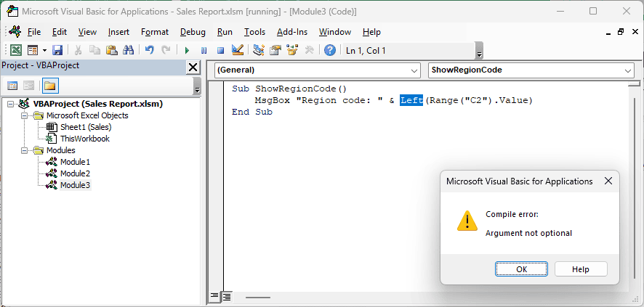Open the Window menu
Screen dimensions: 644x307
335,32
